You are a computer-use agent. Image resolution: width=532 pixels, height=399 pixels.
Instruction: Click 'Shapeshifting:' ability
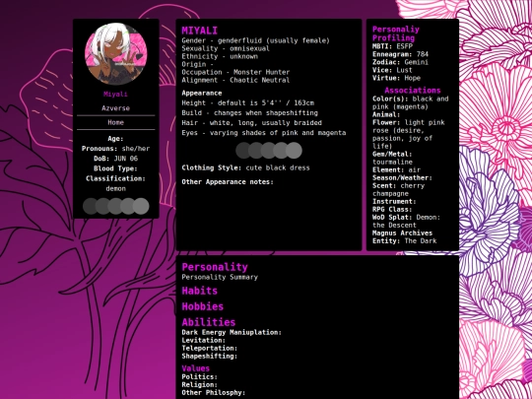(210, 357)
